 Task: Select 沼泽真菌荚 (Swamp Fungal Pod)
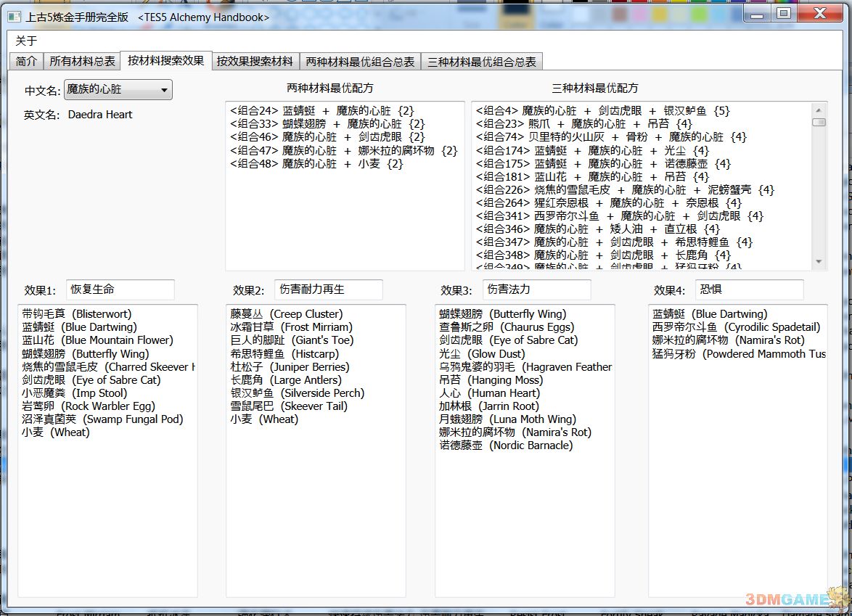point(103,419)
